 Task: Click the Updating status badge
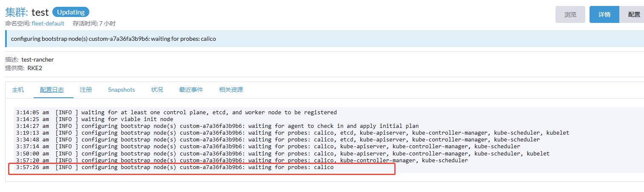71,12
